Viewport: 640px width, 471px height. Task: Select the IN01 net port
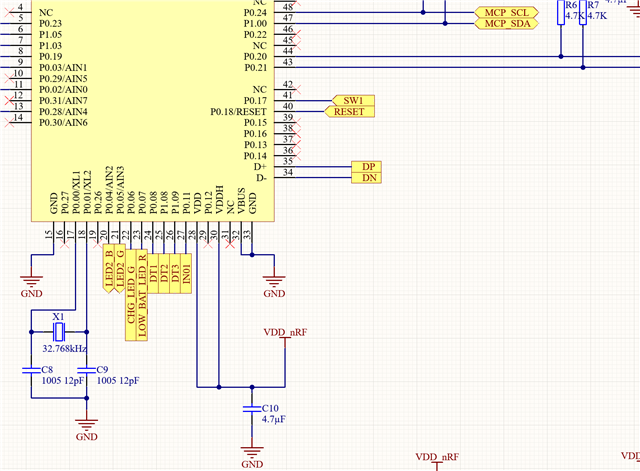[186, 269]
